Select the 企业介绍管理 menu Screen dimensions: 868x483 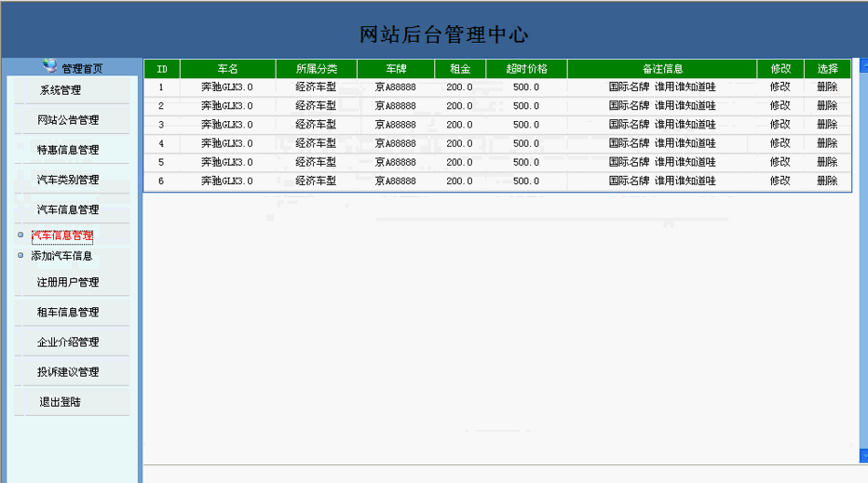point(68,342)
